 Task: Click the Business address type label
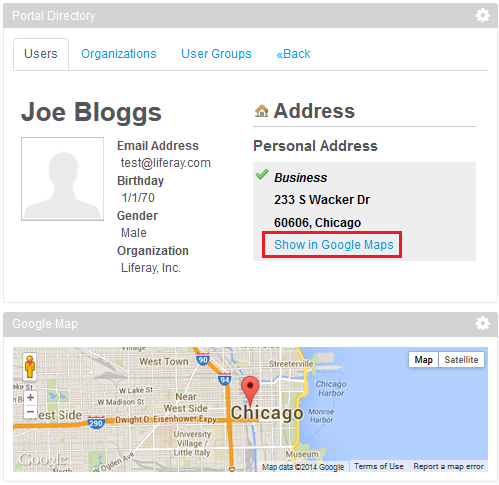point(300,178)
